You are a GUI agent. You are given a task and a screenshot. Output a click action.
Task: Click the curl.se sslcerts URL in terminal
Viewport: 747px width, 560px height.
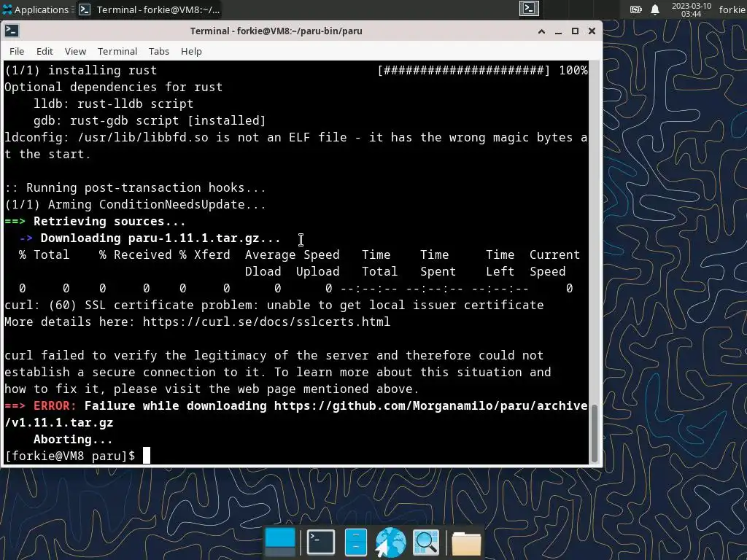[x=266, y=322]
